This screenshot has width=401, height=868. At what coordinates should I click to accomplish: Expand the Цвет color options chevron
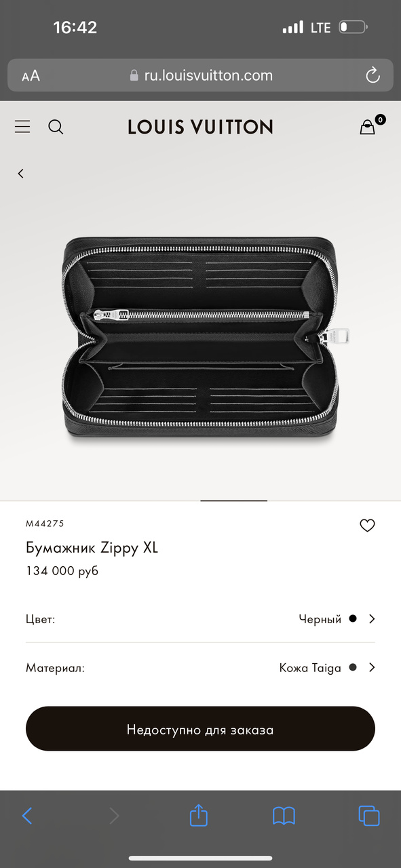click(372, 618)
